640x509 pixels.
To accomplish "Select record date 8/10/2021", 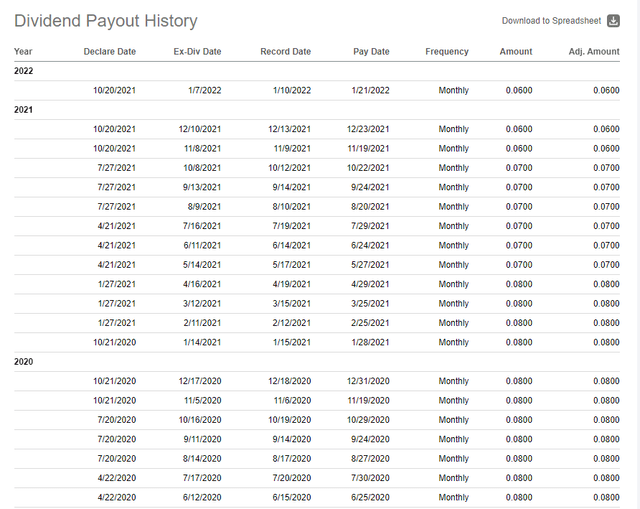I will 291,207.
